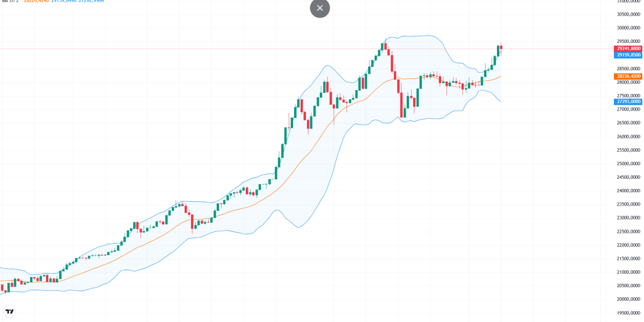
Task: Click the 24000.0000 price axis label
Action: pos(628,191)
